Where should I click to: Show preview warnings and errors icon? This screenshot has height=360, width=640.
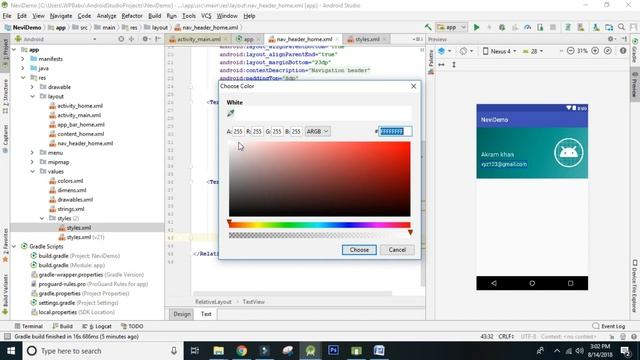click(x=623, y=51)
